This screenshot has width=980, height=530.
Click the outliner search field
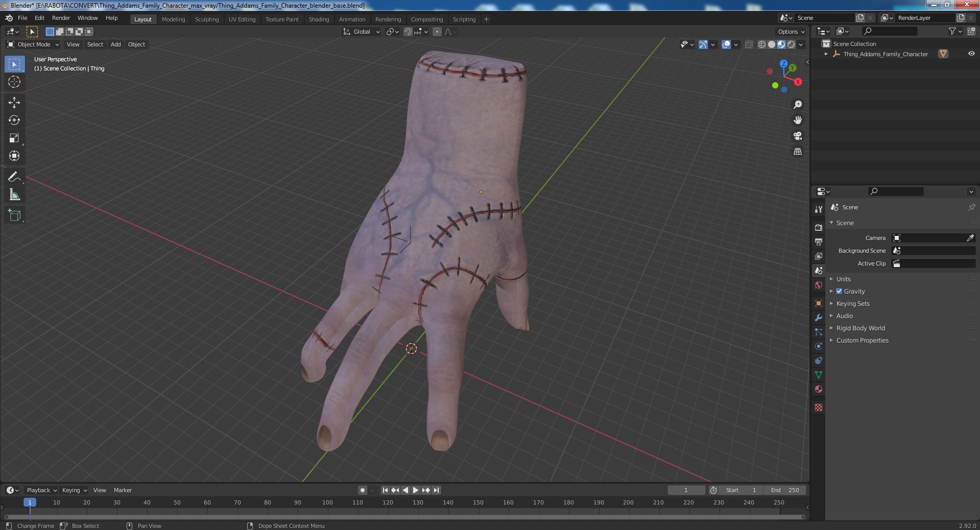coord(889,32)
